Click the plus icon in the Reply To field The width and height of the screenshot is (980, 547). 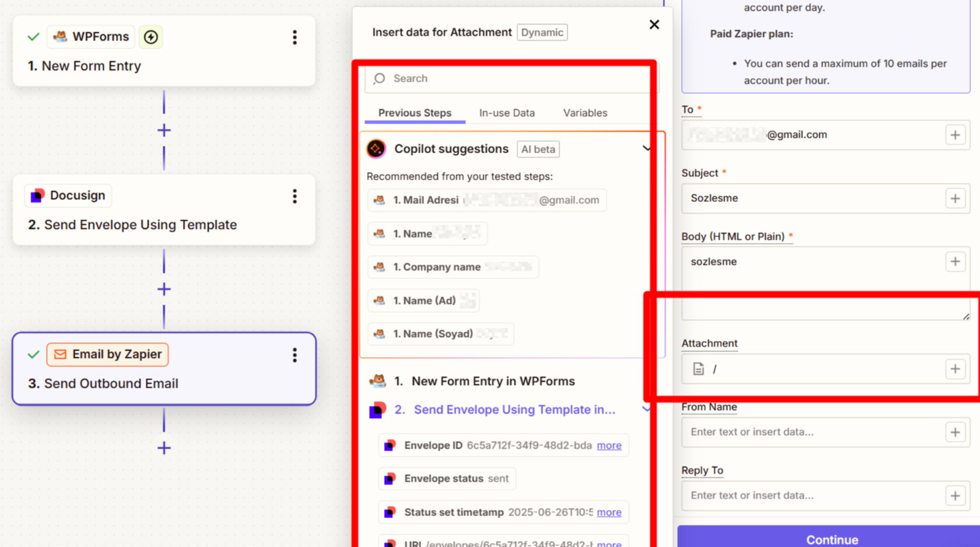pyautogui.click(x=955, y=496)
